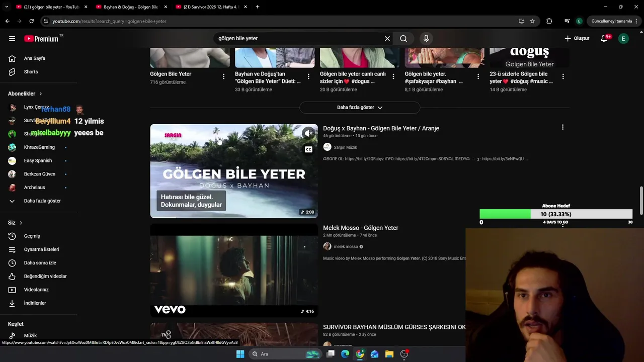Screen dimensions: 644x362
Task: Open the KhrazeGaming subscription
Action: 39,147
